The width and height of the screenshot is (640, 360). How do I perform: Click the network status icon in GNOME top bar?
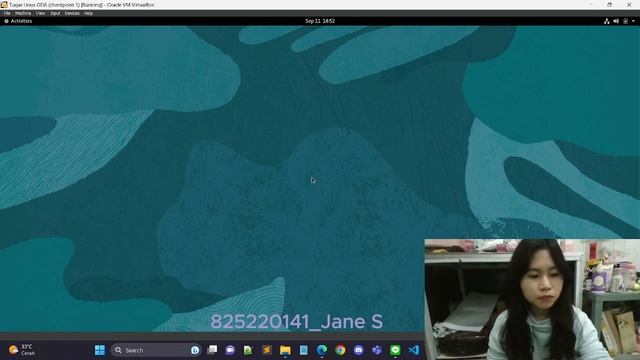(x=607, y=21)
